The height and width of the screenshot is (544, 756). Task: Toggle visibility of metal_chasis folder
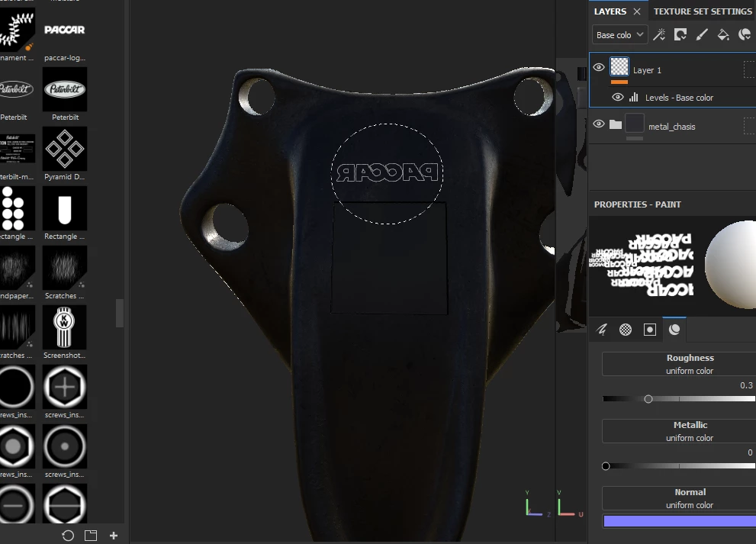coord(599,124)
